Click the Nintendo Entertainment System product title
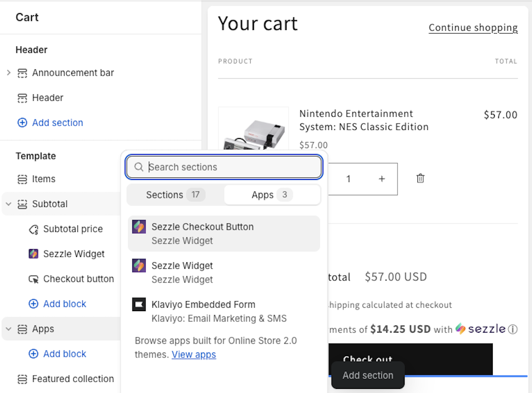Screen dimensions: 532x393 [x=364, y=120]
